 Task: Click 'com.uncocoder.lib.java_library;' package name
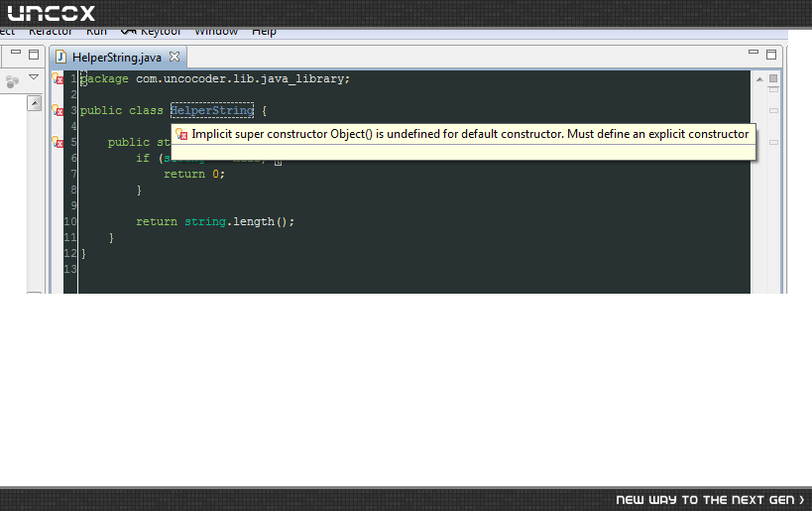click(243, 78)
